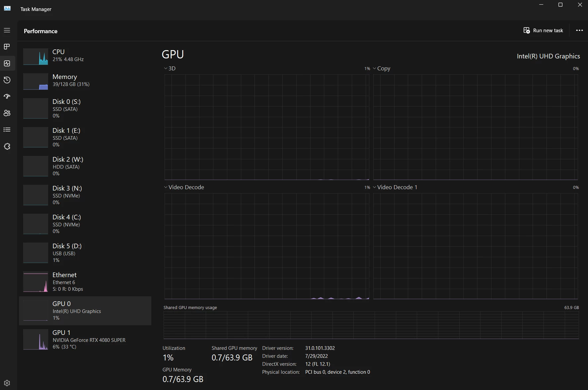Maximize the Task Manager window
Viewport: 588px width, 390px height.
560,5
